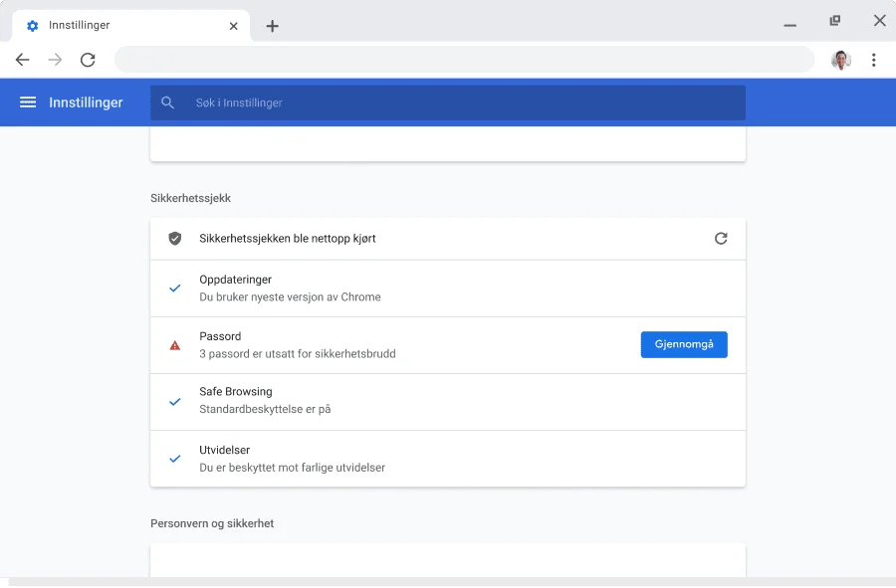Screen dimensions: 896x588
Task: Click the browser address bar
Action: click(464, 60)
